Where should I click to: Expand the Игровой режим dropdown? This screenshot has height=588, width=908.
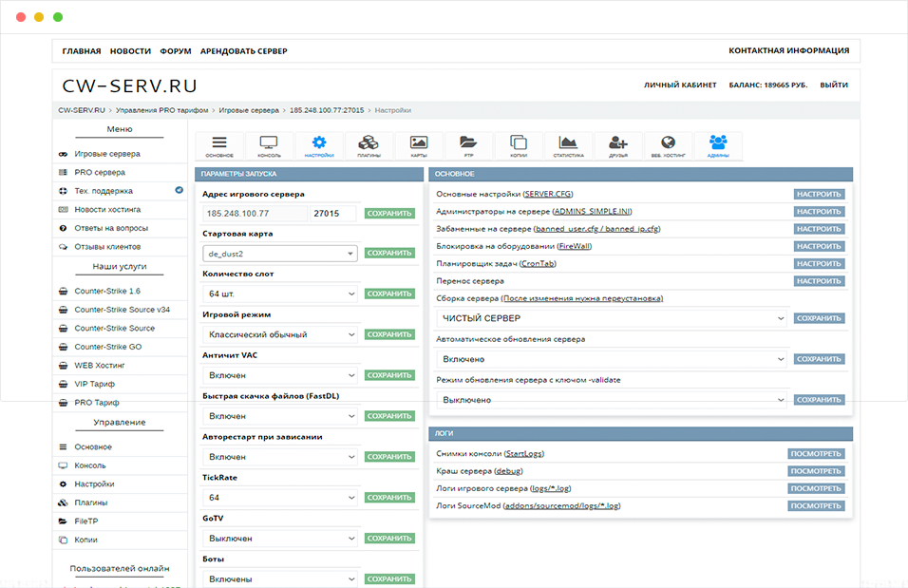tap(280, 334)
